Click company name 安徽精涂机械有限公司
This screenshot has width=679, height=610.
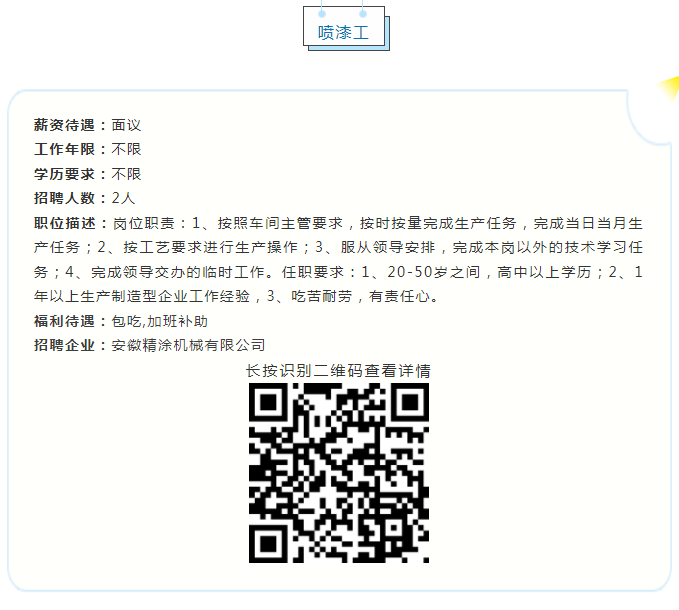pos(188,345)
